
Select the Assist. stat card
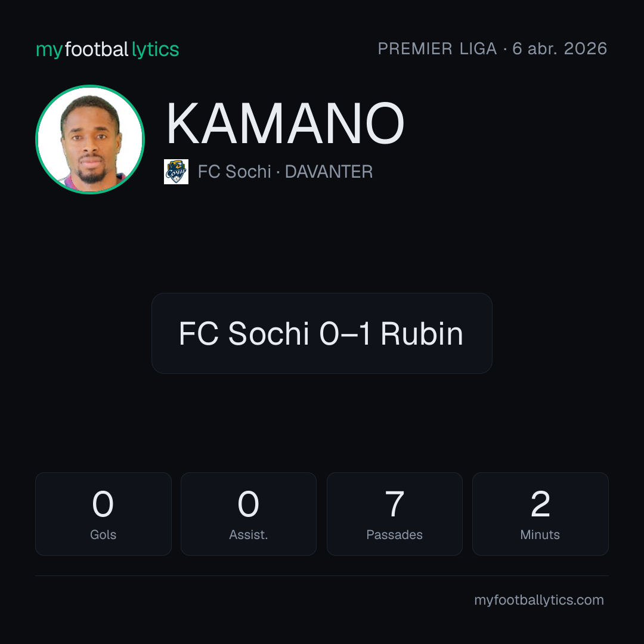click(249, 514)
